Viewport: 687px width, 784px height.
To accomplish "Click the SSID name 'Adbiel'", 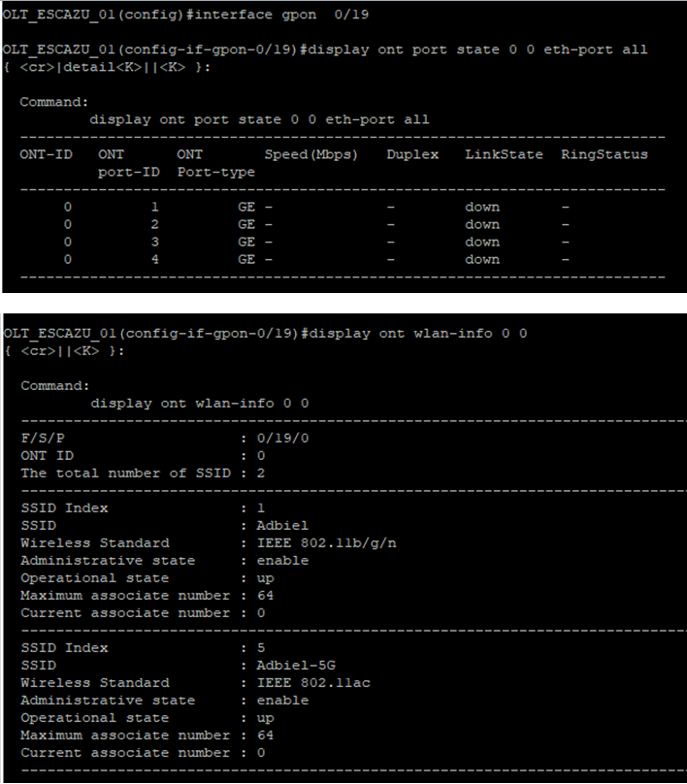I will (x=281, y=525).
